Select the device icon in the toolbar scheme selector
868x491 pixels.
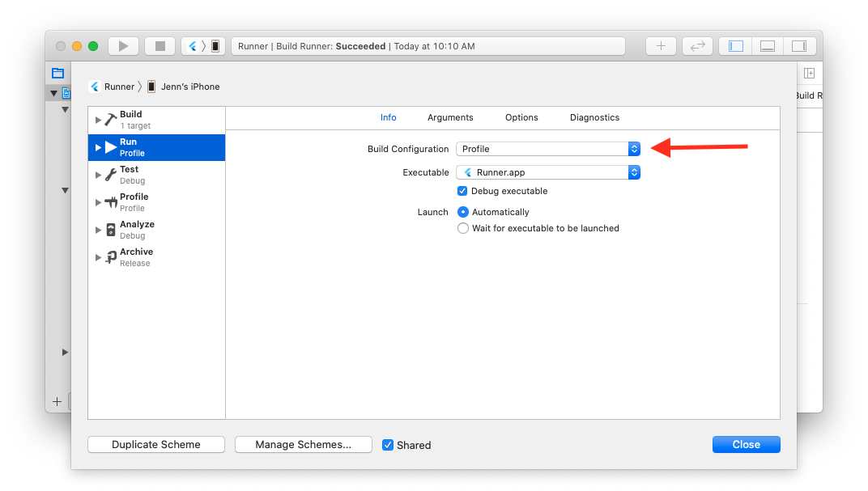[215, 46]
